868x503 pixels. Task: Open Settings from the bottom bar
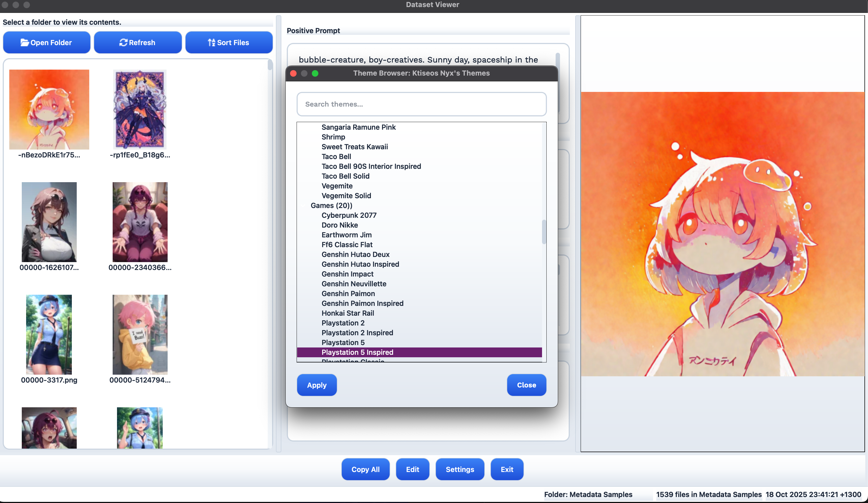coord(460,469)
